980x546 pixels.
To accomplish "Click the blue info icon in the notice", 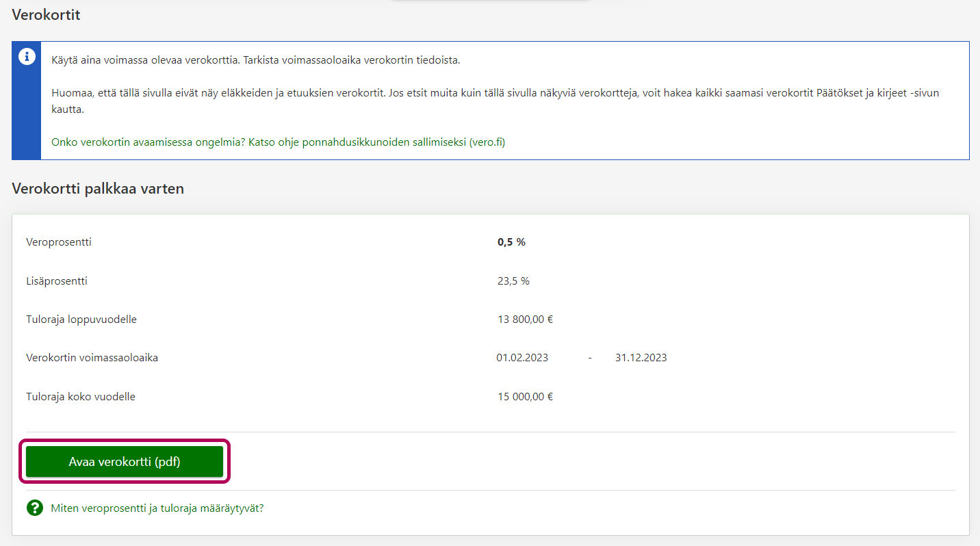I will pyautogui.click(x=27, y=57).
